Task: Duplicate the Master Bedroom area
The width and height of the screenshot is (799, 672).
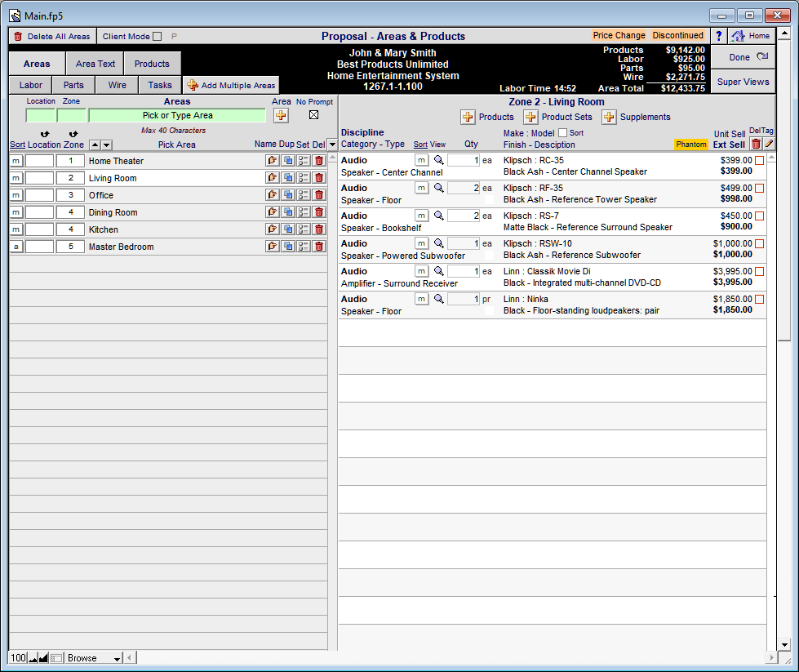Action: [288, 247]
